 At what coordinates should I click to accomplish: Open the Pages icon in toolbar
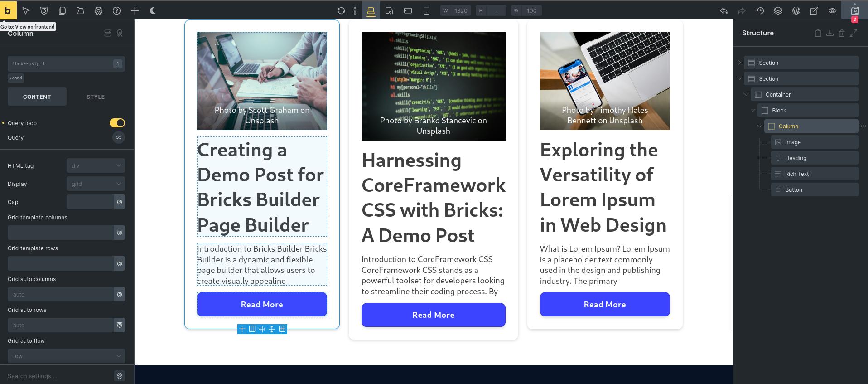[62, 11]
